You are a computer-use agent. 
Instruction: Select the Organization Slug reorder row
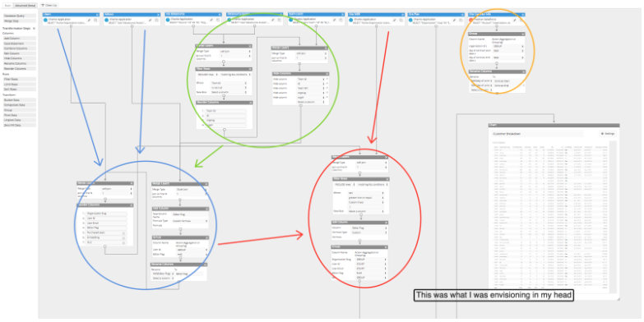(x=107, y=214)
